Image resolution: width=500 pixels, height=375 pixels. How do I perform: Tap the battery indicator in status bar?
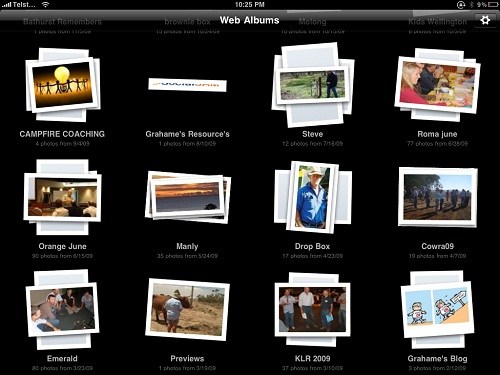click(x=493, y=5)
